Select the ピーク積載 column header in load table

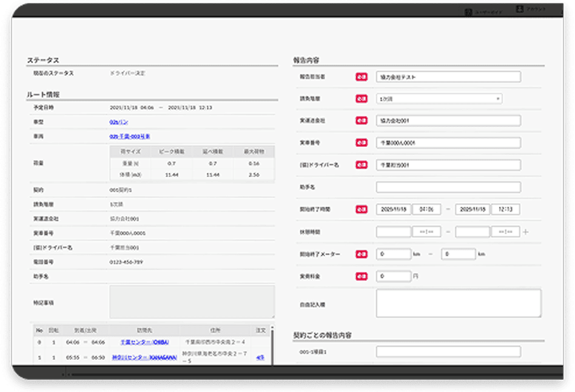tap(172, 151)
